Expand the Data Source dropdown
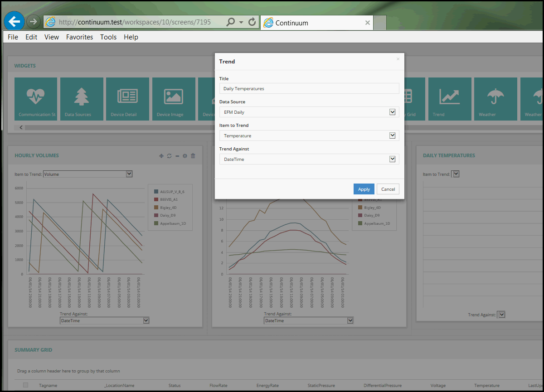544x392 pixels. point(393,112)
